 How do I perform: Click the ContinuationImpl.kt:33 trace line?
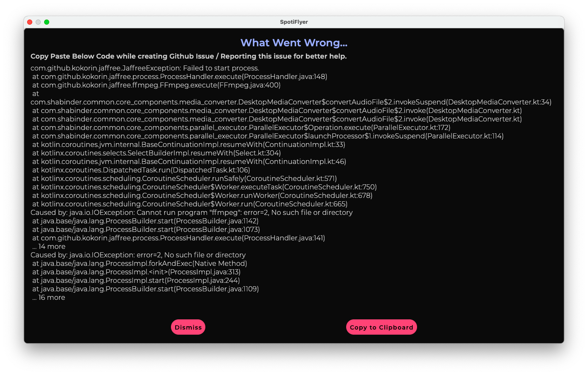pos(189,144)
